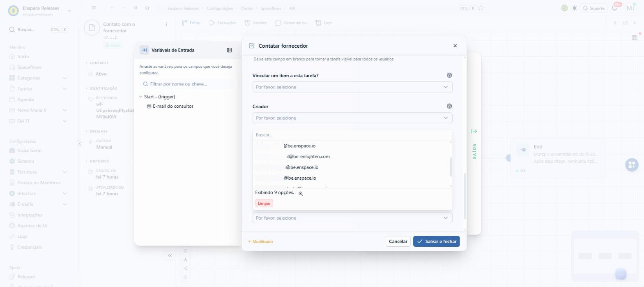Click the Limpar button

(264, 203)
